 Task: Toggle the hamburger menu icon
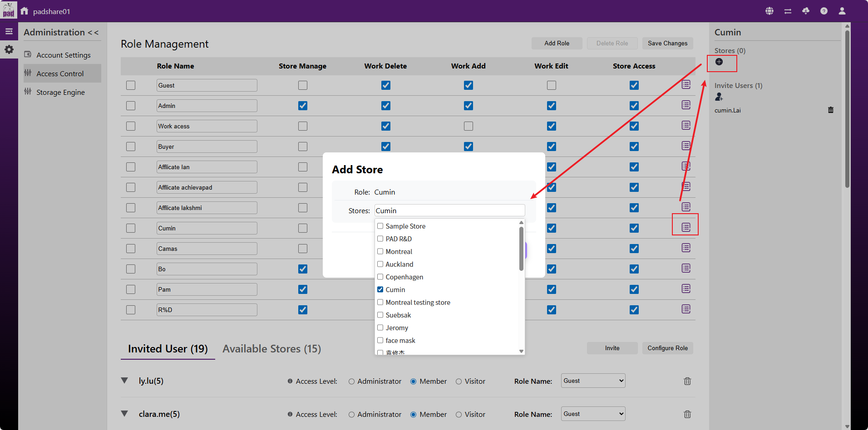point(9,31)
